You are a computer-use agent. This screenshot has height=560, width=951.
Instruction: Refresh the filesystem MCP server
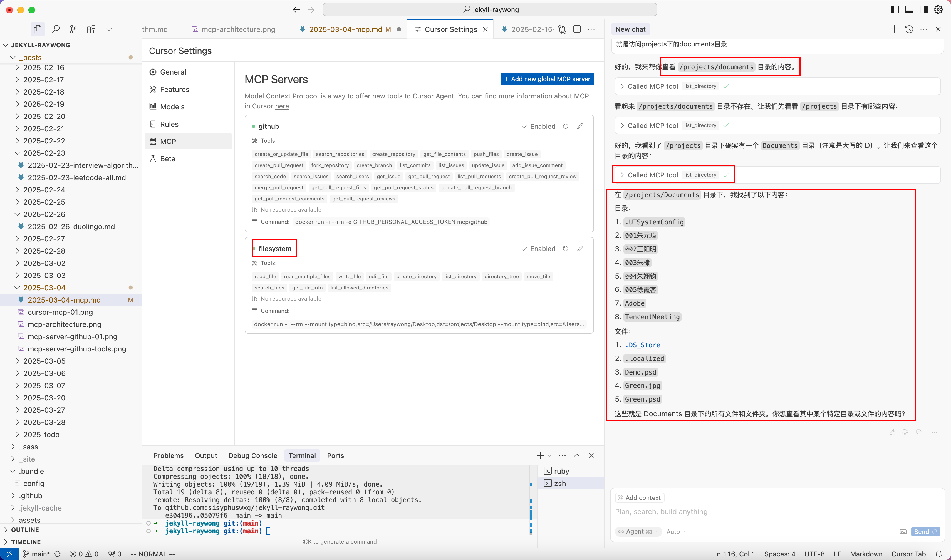point(565,248)
